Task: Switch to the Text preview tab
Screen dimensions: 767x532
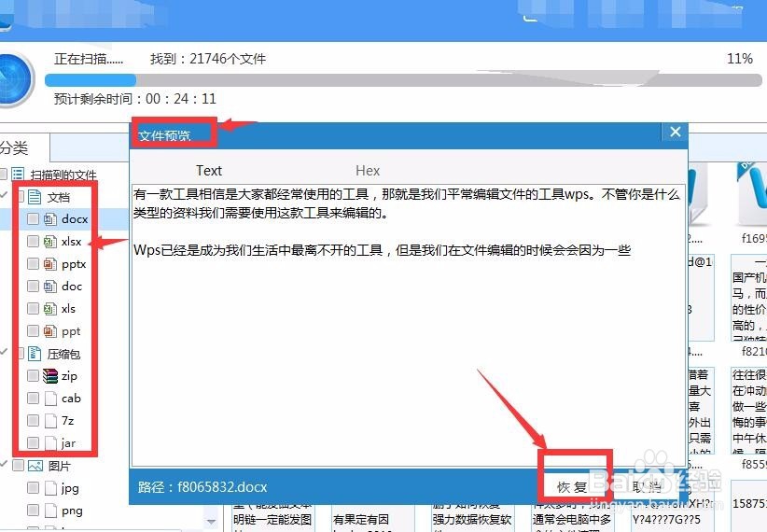Action: click(209, 171)
